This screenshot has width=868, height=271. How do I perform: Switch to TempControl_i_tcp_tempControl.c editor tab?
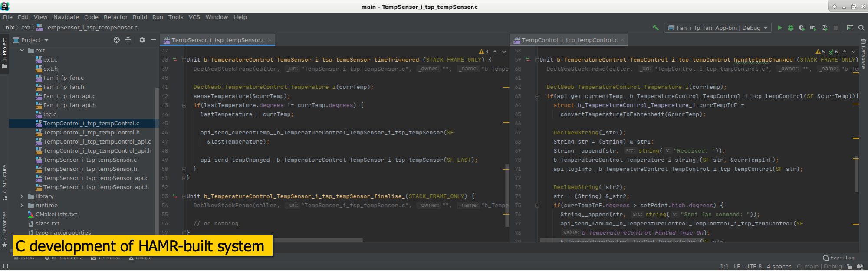[569, 40]
